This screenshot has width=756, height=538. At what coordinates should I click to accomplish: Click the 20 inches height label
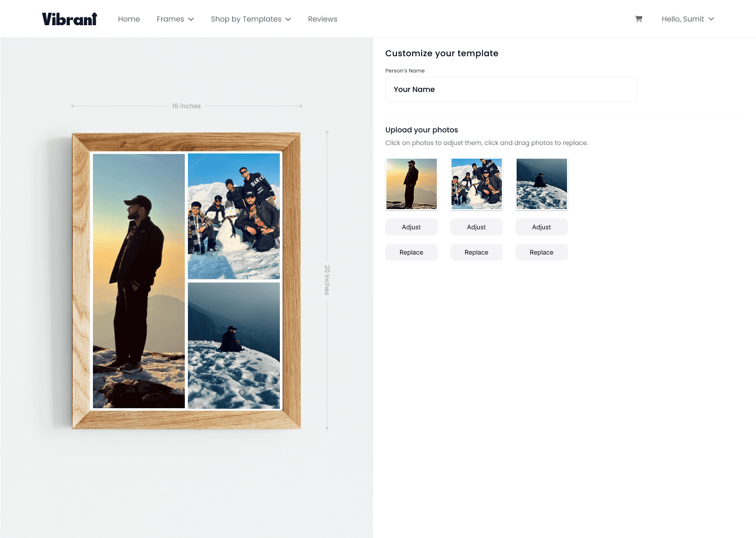[x=327, y=280]
